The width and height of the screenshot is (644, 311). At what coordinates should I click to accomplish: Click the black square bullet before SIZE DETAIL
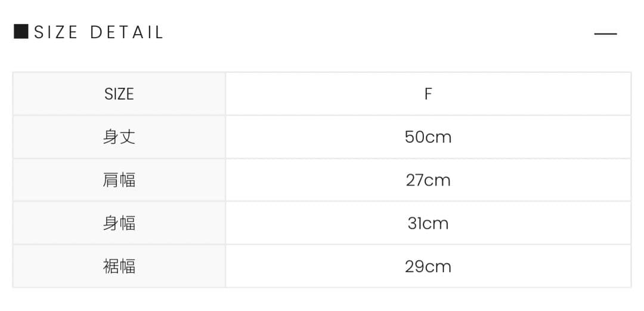pyautogui.click(x=21, y=32)
